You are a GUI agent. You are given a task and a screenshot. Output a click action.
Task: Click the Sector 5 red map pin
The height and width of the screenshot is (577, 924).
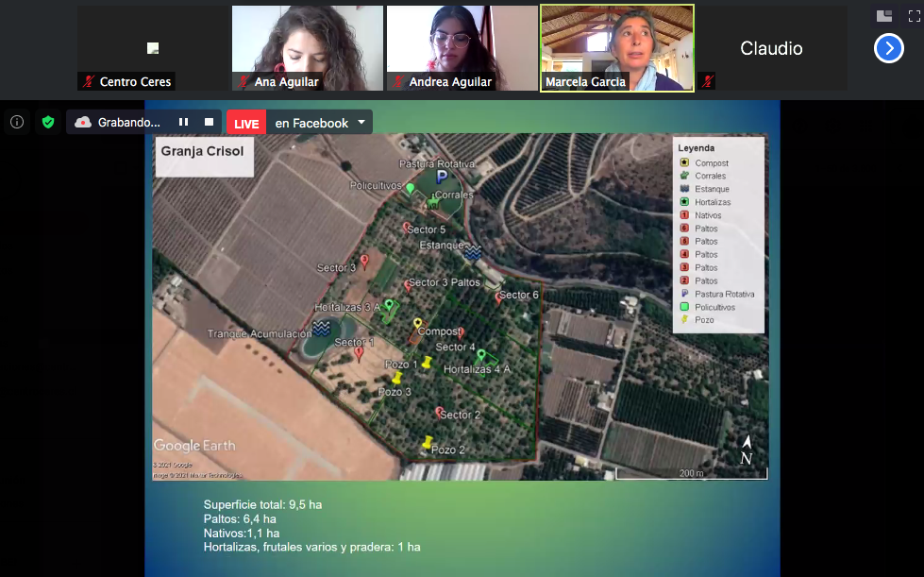(x=406, y=228)
